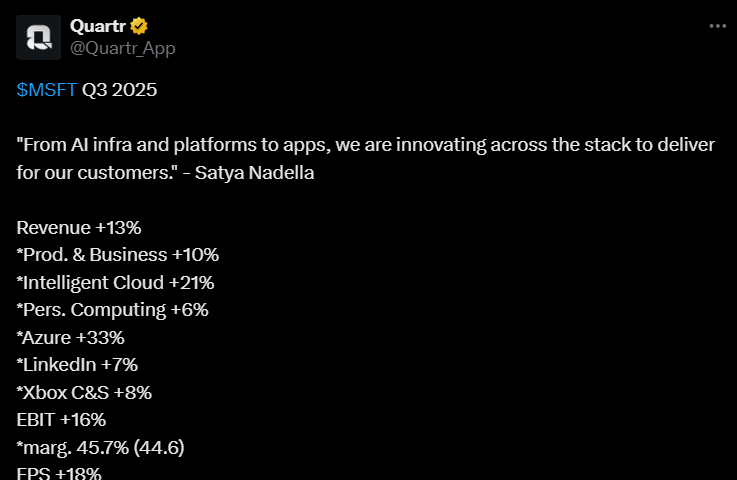Click the Intelligent Cloud +21% line
The image size is (737, 480).
(115, 283)
